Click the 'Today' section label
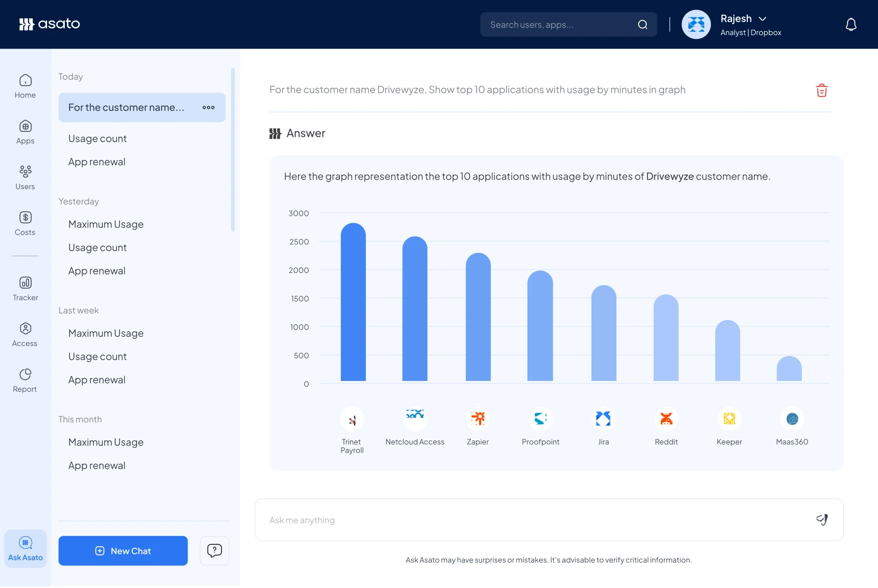Screen dimensions: 878x588 (71, 77)
